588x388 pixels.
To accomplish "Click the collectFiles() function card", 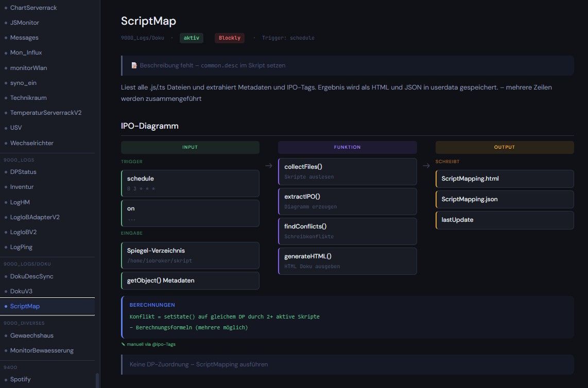I will click(x=347, y=171).
